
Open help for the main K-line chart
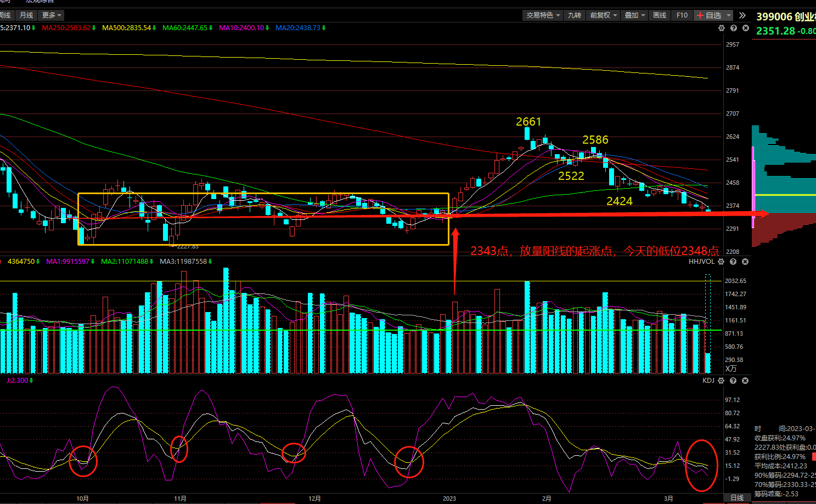(734, 28)
